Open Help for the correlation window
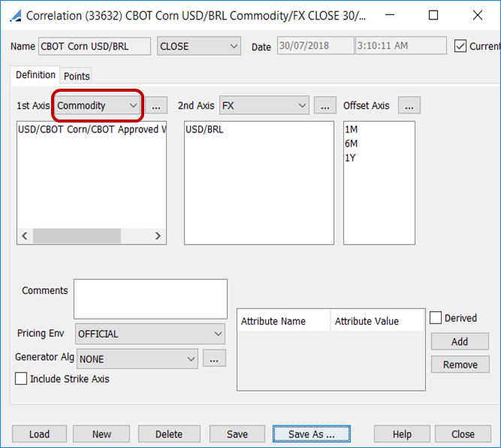 click(402, 434)
